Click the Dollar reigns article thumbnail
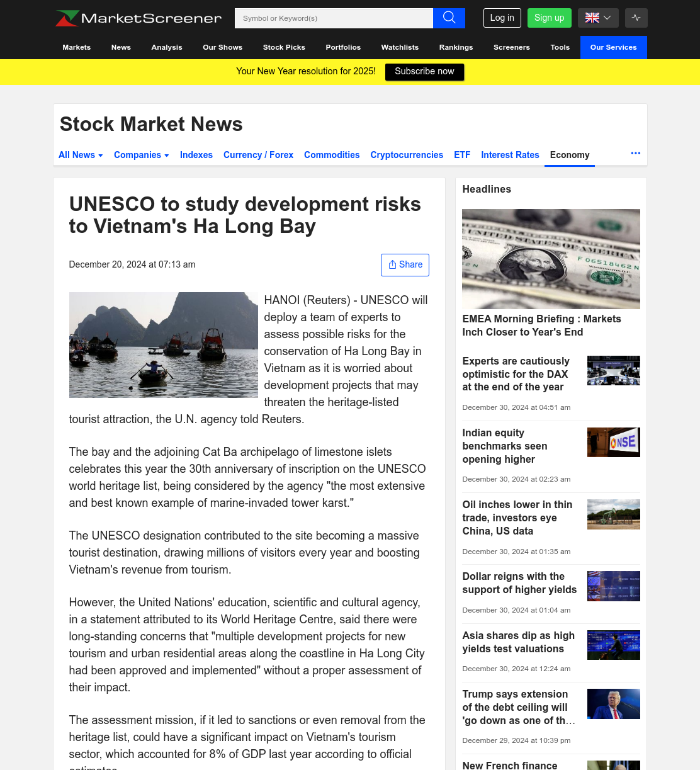This screenshot has width=700, height=770. (614, 586)
